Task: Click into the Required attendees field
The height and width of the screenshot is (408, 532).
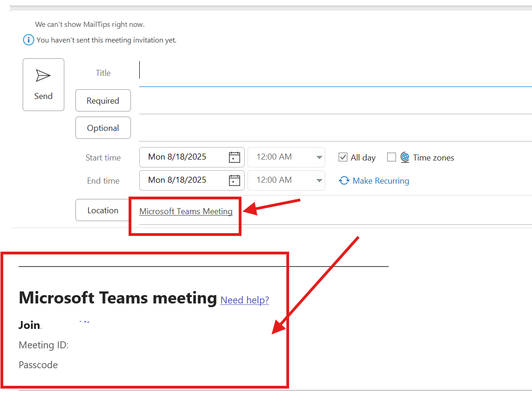Action: [x=335, y=101]
